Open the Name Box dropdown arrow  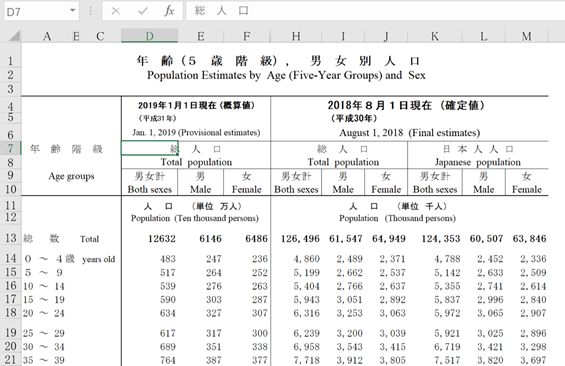point(73,10)
